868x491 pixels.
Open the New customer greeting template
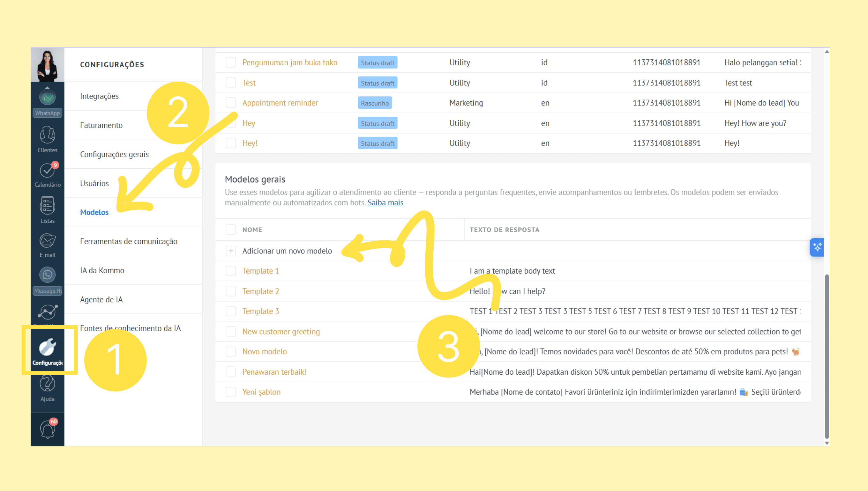point(281,332)
